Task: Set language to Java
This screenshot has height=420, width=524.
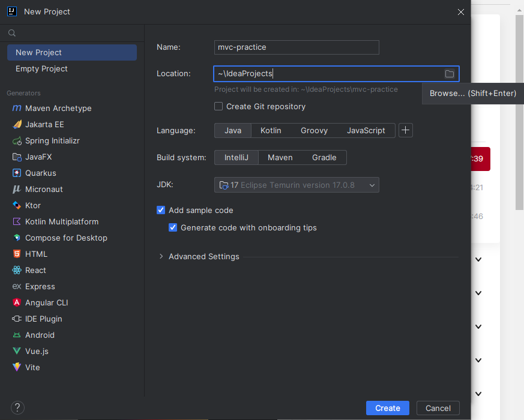Action: 233,131
